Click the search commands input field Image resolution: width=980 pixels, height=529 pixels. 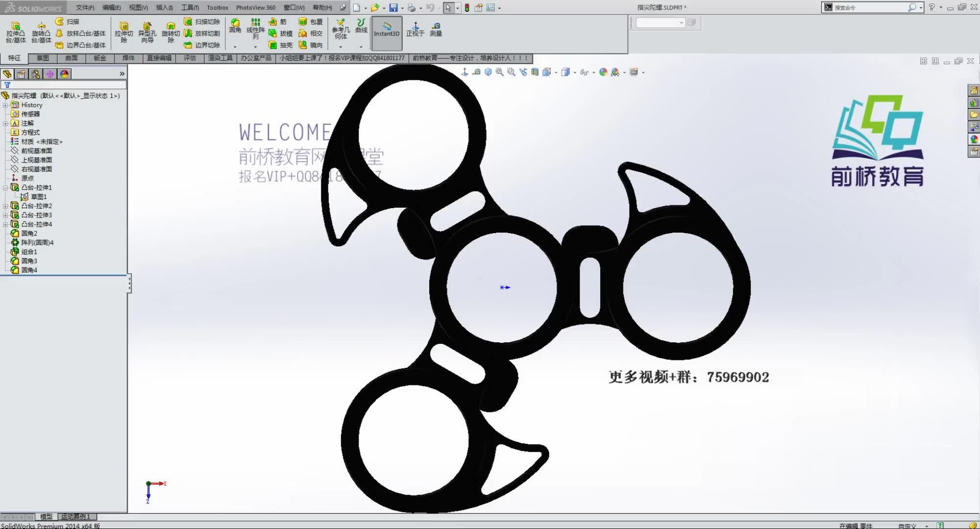[x=870, y=7]
